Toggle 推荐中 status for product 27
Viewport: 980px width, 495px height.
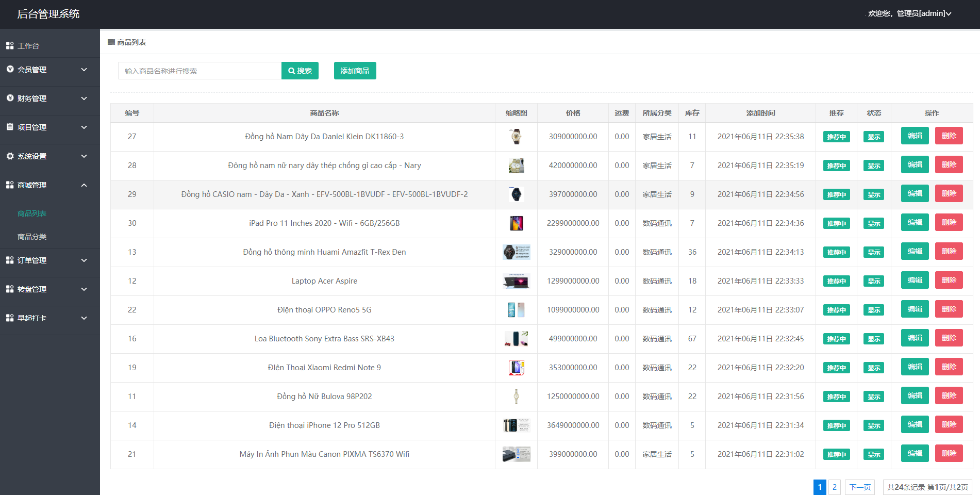click(x=836, y=137)
